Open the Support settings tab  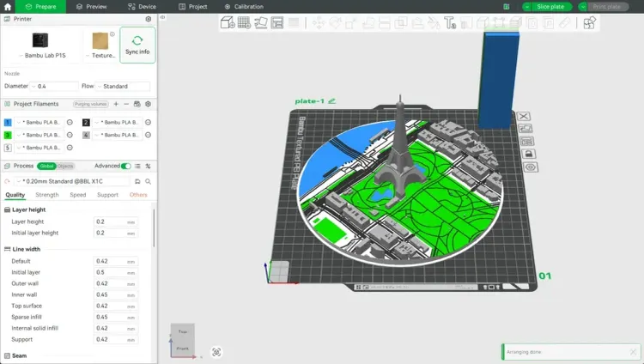[x=107, y=195]
